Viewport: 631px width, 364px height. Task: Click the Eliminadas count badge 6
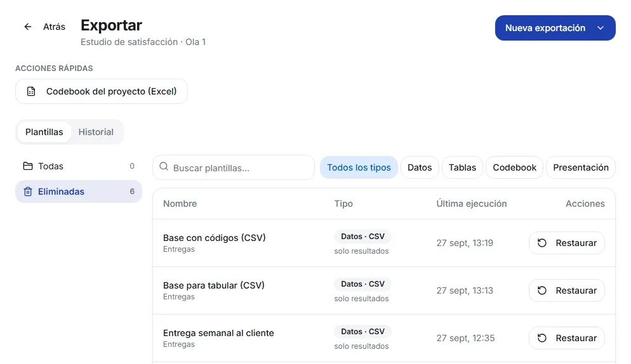point(132,192)
